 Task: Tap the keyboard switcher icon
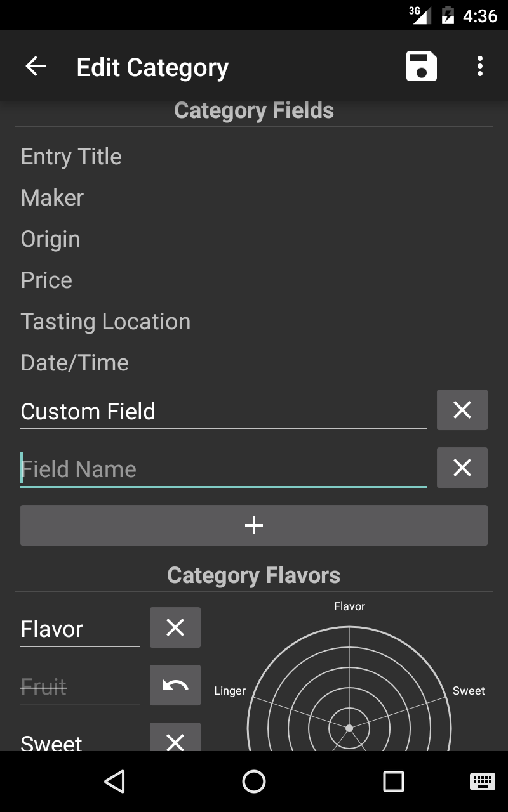pos(483,782)
